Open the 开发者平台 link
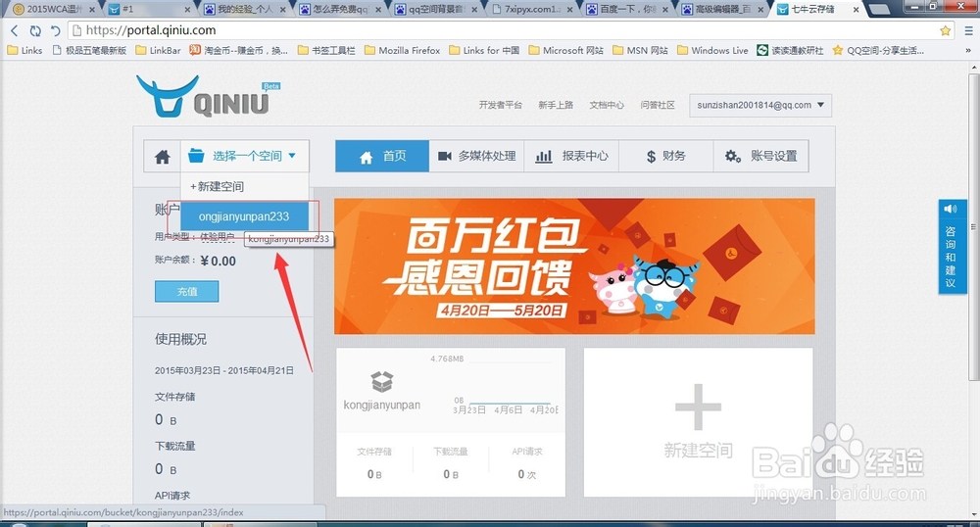980x527 pixels. 500,105
